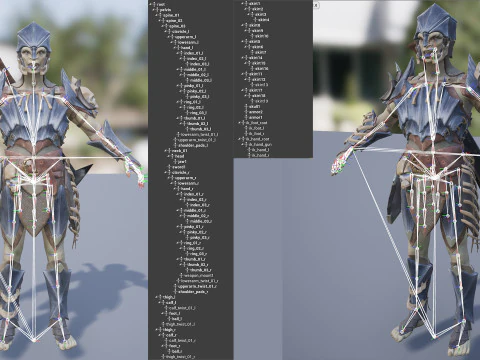Click the bone icon beside spine_02
The width and height of the screenshot is (480, 360).
click(164, 21)
